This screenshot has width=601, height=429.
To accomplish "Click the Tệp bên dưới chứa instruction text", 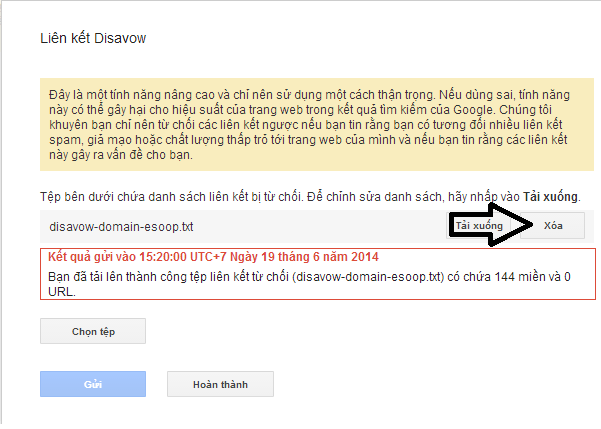I will (310, 197).
